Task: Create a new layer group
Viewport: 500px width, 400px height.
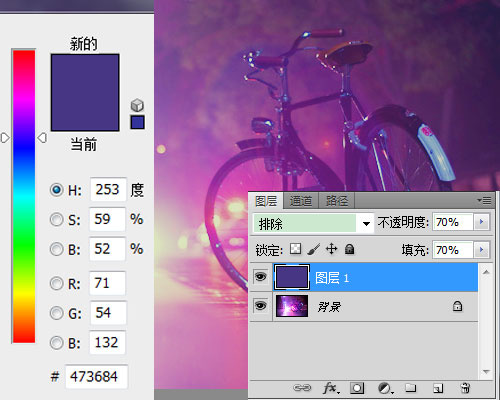Action: click(411, 388)
